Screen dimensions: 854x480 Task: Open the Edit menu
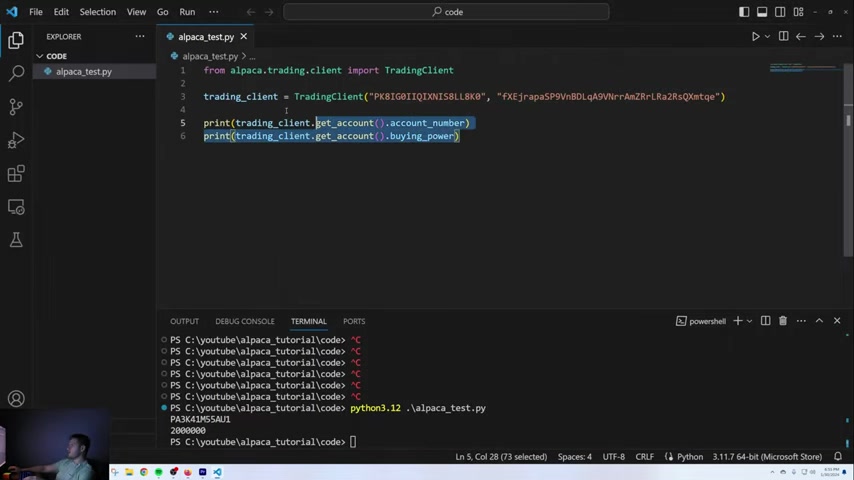(61, 12)
